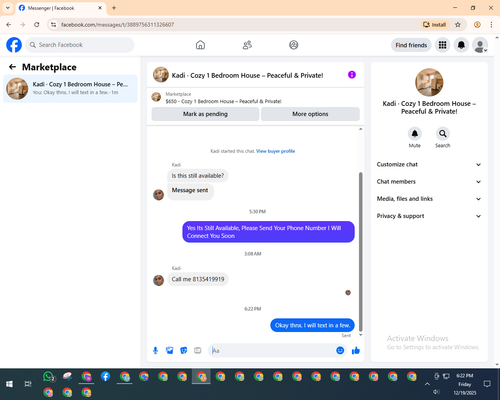Send a thumbs up like
500x400 pixels.
tap(356, 350)
